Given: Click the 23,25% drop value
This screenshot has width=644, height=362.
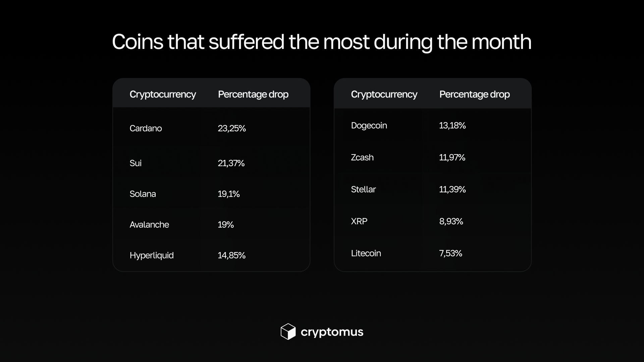Looking at the screenshot, I should click(x=232, y=128).
